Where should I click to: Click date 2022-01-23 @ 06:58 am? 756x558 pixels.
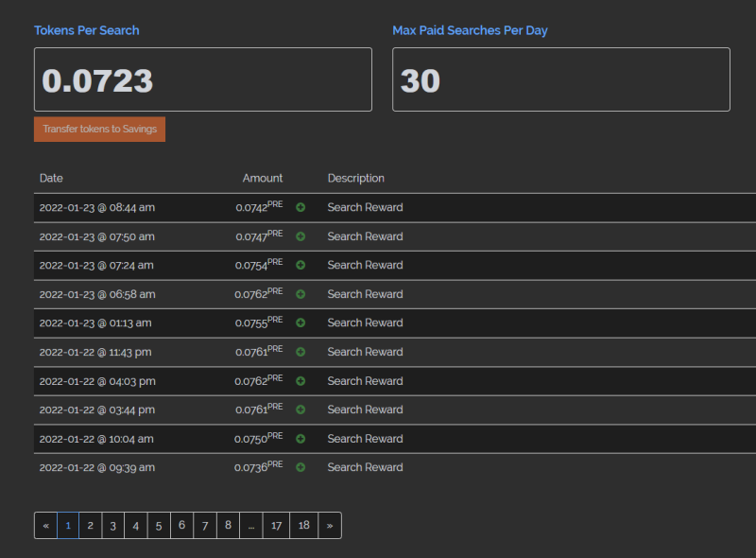[97, 294]
